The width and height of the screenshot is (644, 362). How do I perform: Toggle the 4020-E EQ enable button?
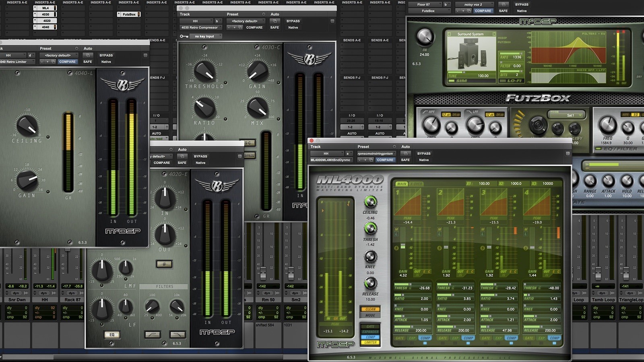tap(111, 335)
